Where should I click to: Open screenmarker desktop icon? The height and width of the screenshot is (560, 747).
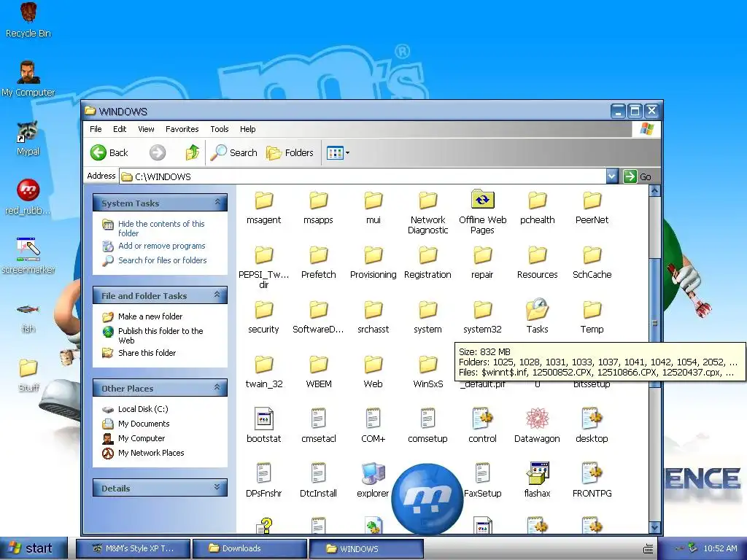tap(28, 256)
